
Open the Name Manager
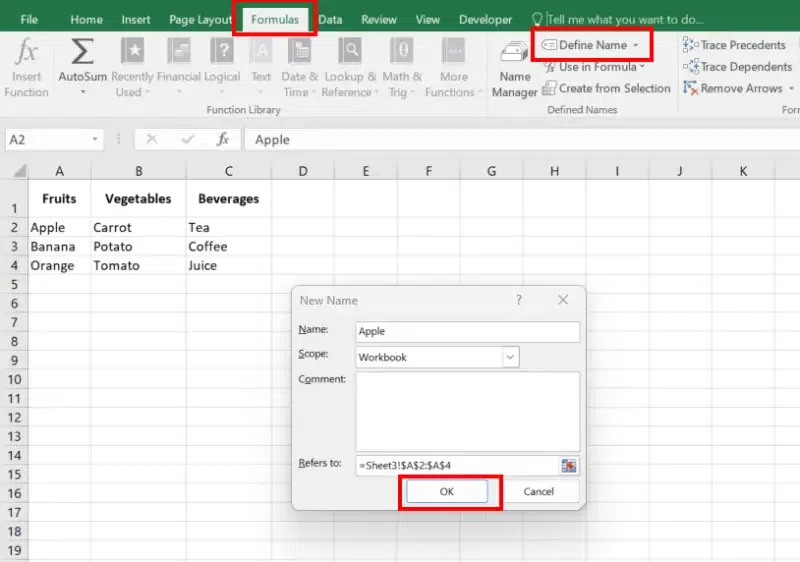[x=514, y=69]
